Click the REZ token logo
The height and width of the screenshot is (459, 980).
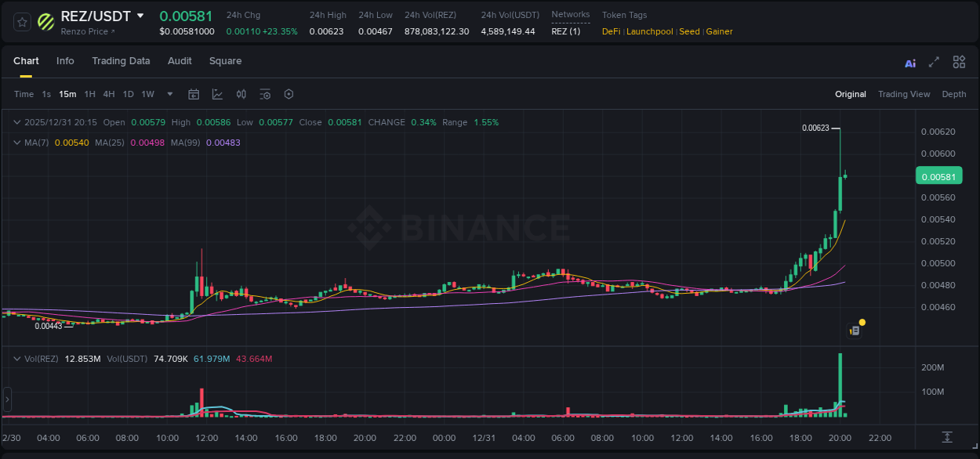click(45, 21)
